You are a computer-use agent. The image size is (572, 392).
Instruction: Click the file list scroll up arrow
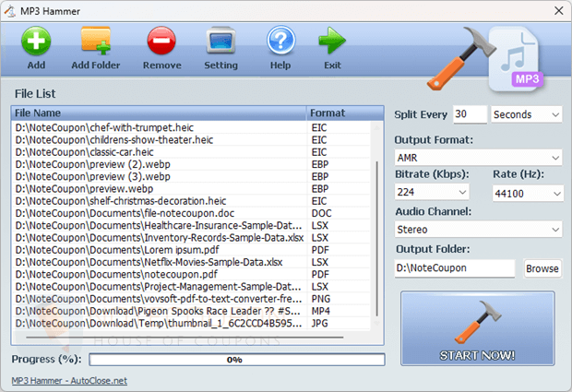click(376, 127)
